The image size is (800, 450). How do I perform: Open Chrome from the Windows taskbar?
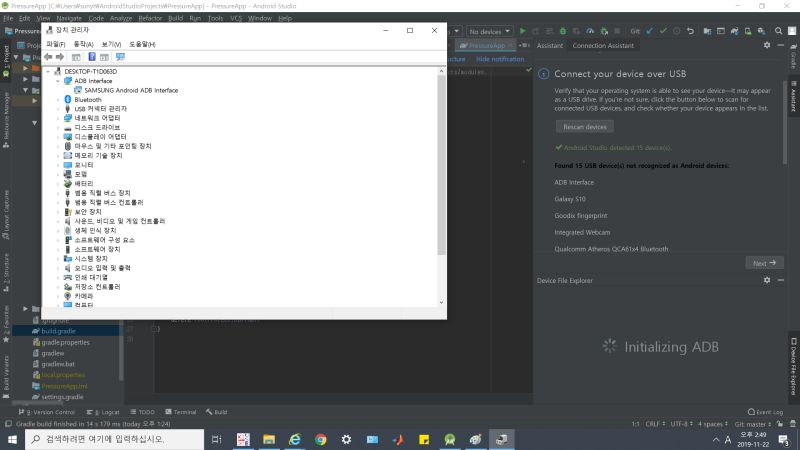pos(320,439)
